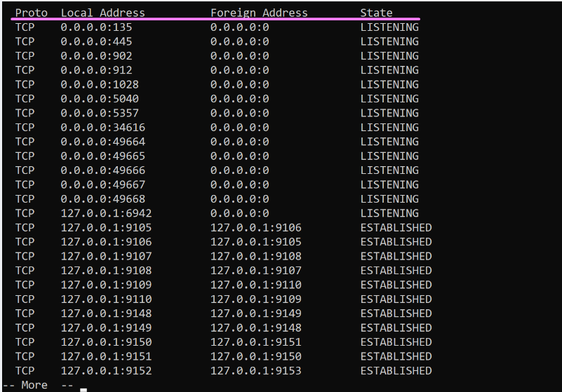This screenshot has width=562, height=392.
Task: Click LISTENING state on port 135 row
Action: (389, 27)
